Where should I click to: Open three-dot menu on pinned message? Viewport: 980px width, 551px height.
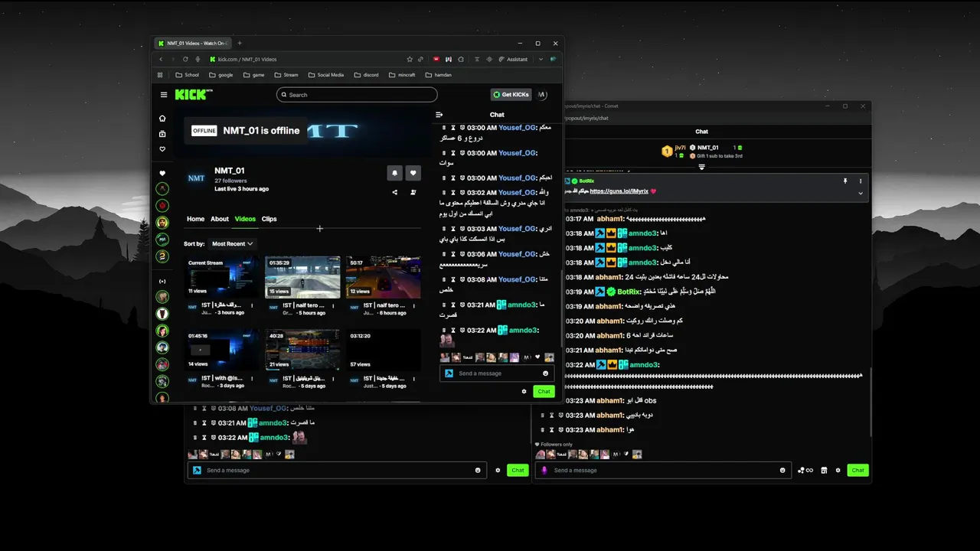[x=861, y=181]
